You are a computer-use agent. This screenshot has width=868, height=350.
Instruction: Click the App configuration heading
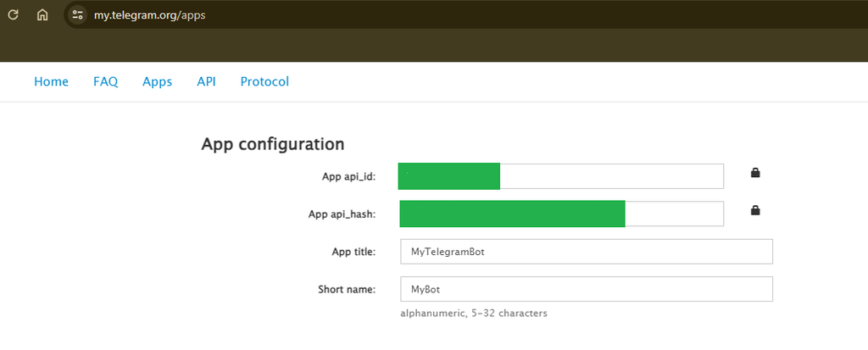tap(272, 144)
